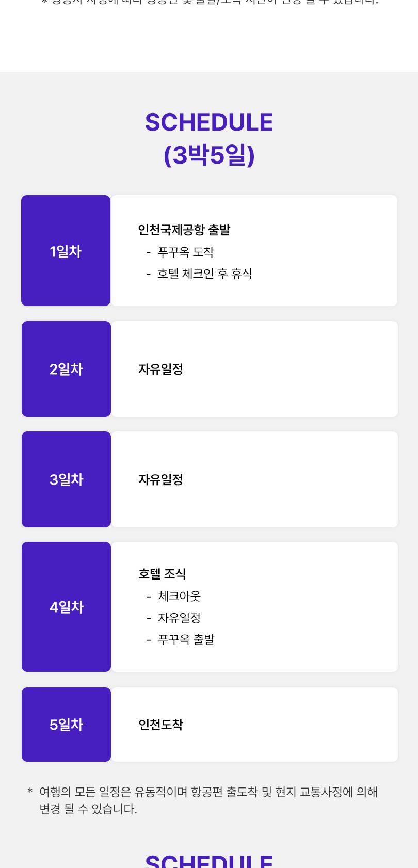Click the 5일차 white content card
The image size is (418, 868).
[x=254, y=725]
